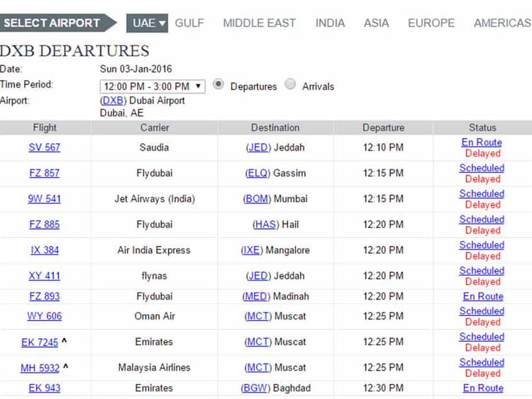The image size is (532, 399).
Task: Open flight MH 5932 link
Action: click(40, 368)
